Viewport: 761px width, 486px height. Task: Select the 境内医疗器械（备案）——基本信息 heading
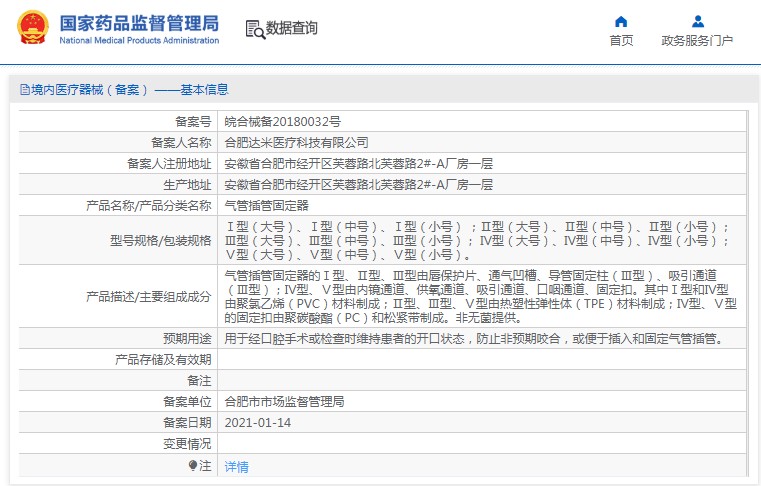pos(130,89)
